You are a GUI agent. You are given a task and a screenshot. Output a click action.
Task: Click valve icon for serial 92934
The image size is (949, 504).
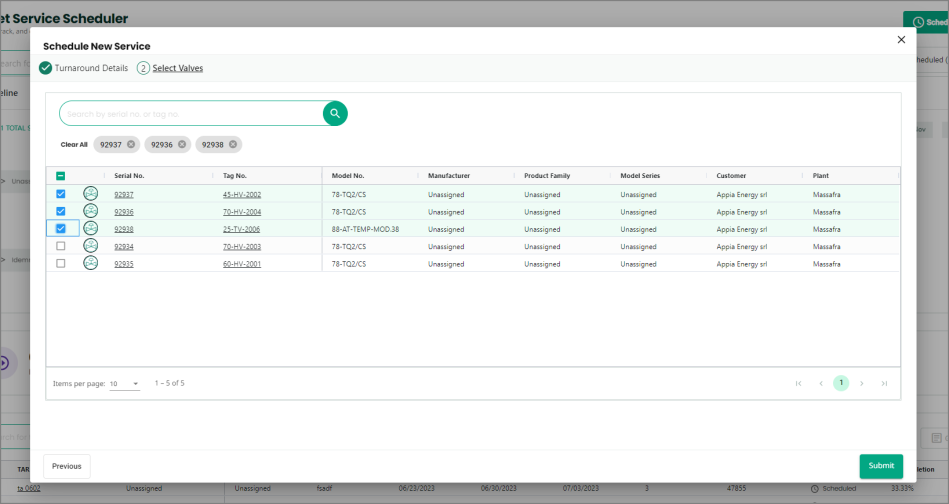click(90, 246)
